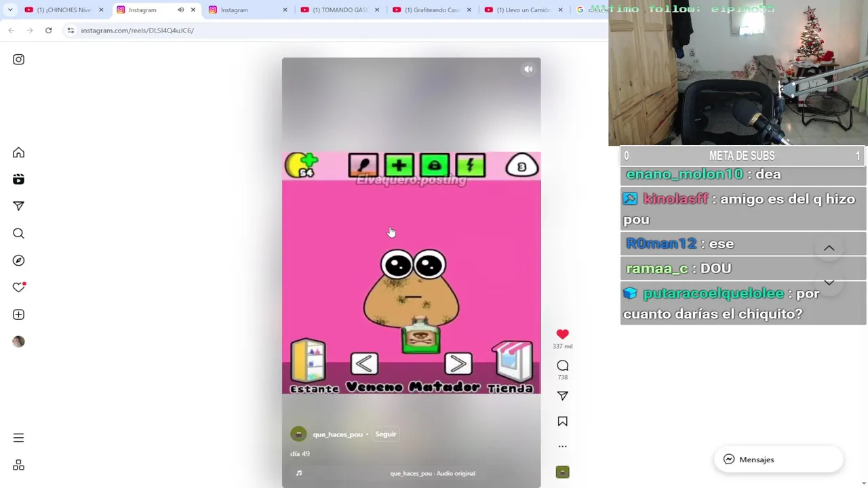Open the notifications heart in the sidebar
Viewport: 868px width, 488px height.
(18, 287)
